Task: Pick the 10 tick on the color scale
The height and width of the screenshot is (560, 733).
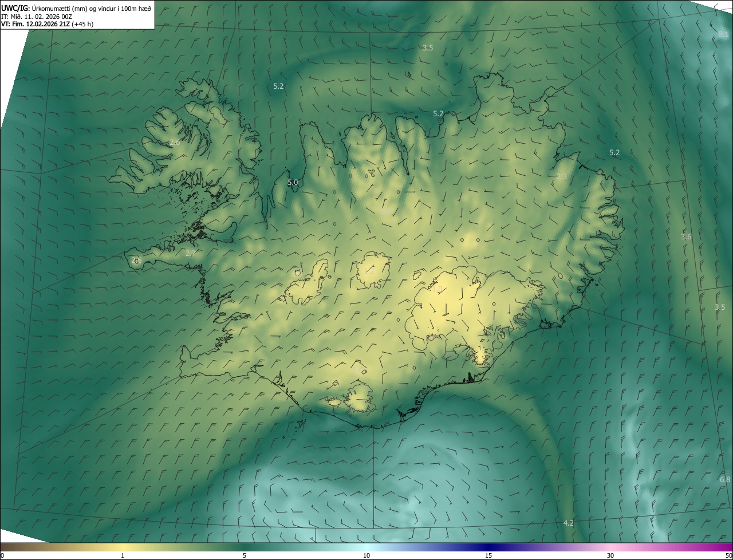Action: [x=366, y=555]
